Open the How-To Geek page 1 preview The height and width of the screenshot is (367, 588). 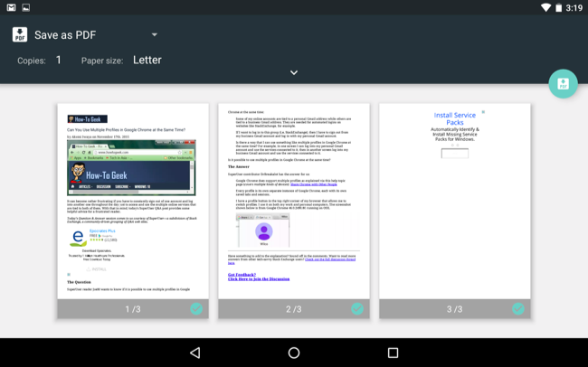click(133, 202)
